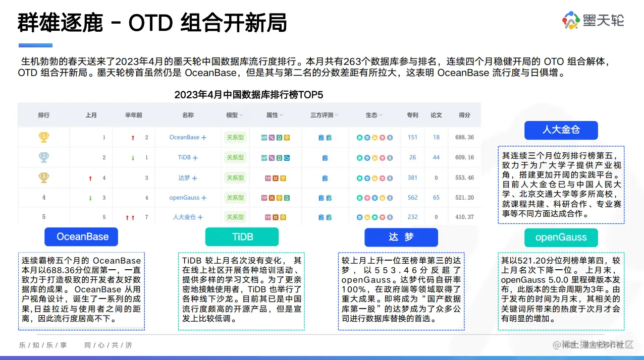Expand the 生态 column filter dropdown
Screen dimensions: 644x360
pos(381,115)
